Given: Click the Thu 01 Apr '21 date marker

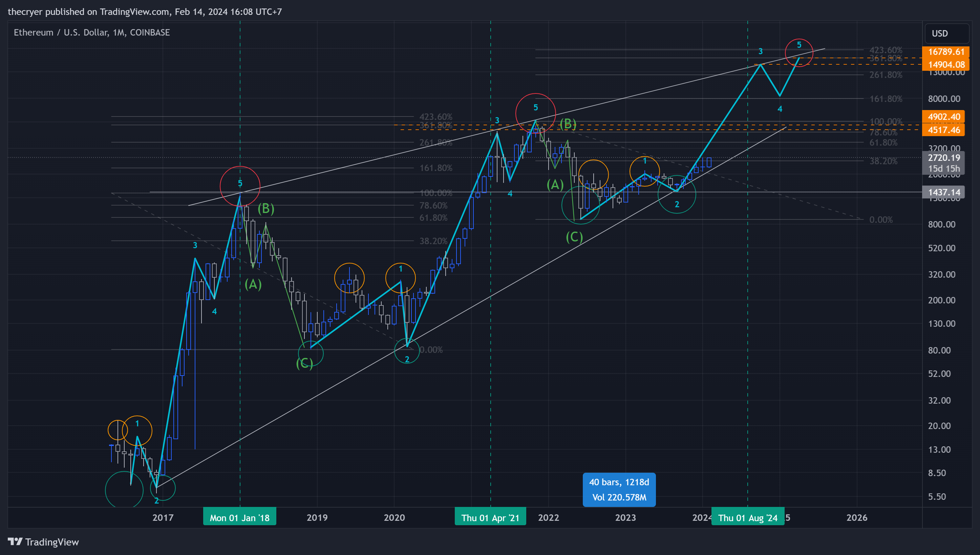Looking at the screenshot, I should pyautogui.click(x=490, y=518).
